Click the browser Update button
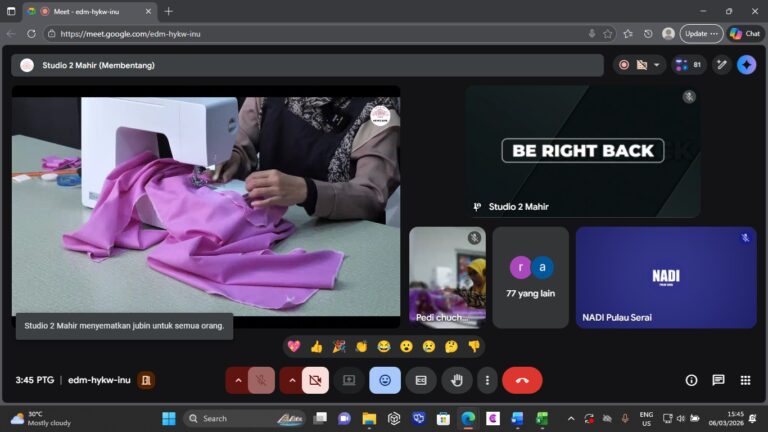This screenshot has height=432, width=768. (x=700, y=33)
